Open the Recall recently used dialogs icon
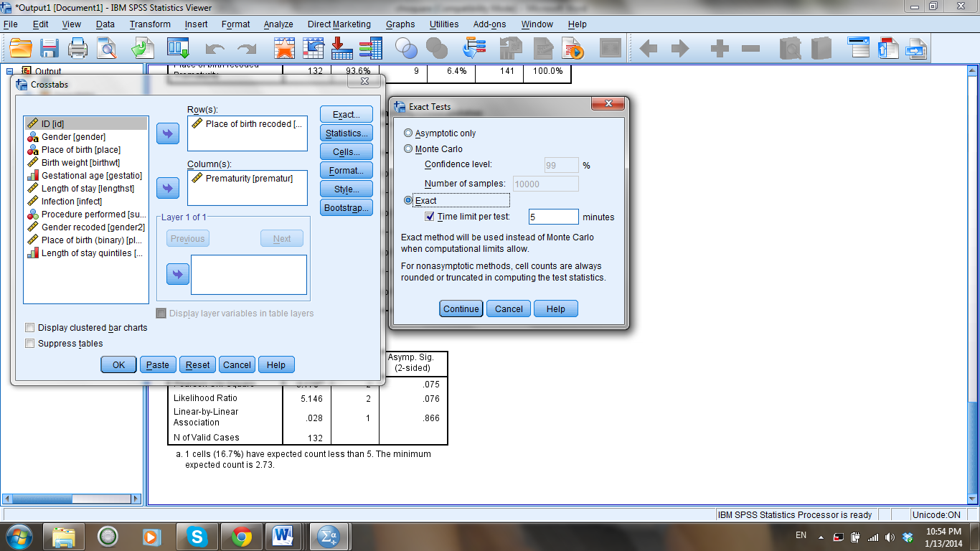 [178, 48]
